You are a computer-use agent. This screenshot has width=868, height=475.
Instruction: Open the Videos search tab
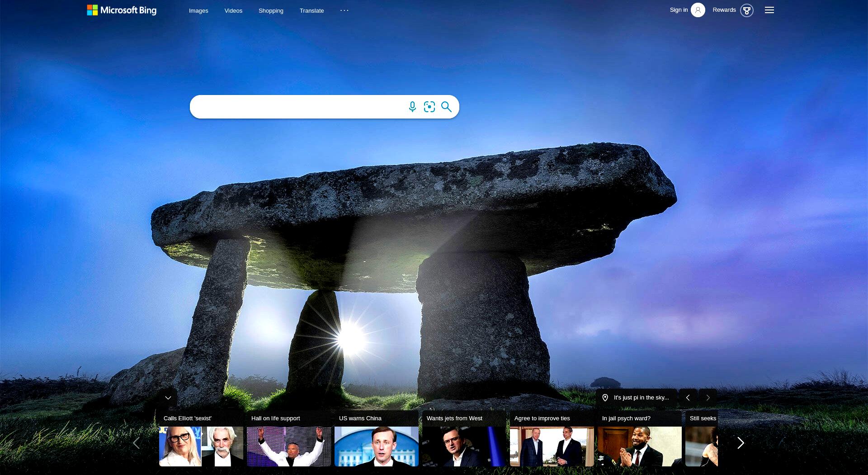(233, 10)
